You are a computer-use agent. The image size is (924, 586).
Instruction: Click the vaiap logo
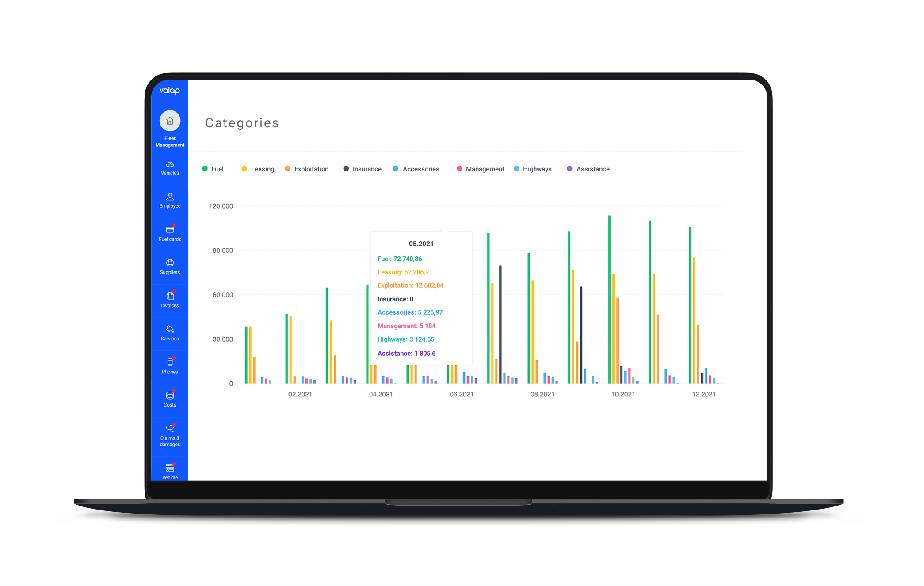[170, 91]
